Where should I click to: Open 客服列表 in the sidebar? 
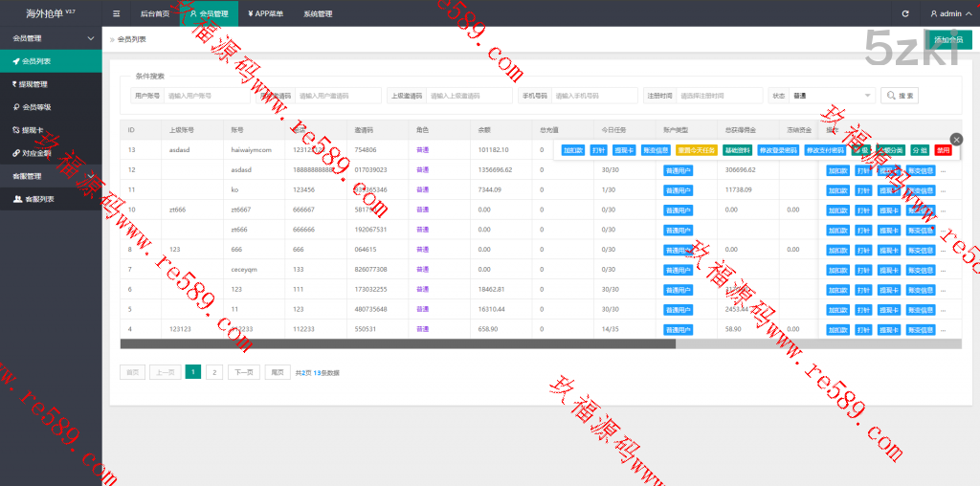[x=51, y=199]
